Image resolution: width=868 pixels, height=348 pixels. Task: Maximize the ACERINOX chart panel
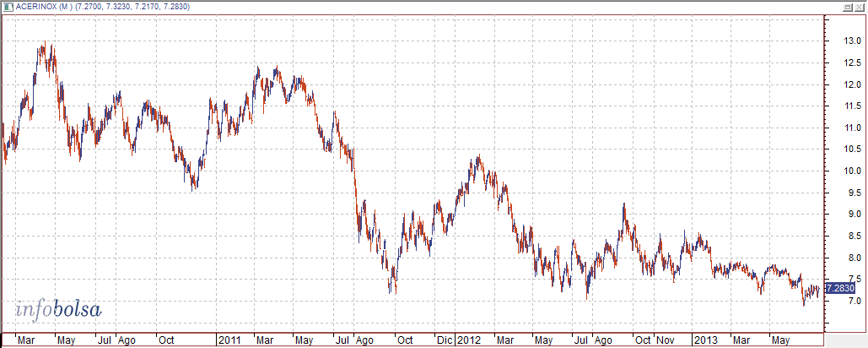tap(848, 8)
